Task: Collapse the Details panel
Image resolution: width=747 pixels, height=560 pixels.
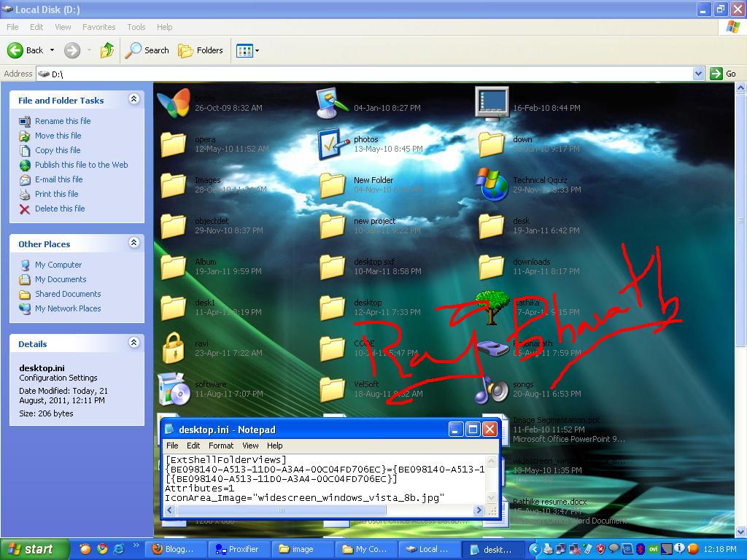Action: pos(134,343)
